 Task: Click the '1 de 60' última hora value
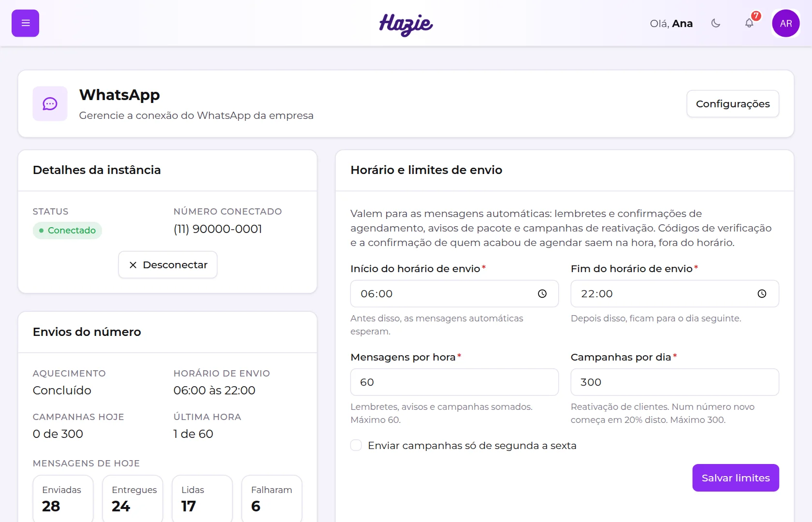[193, 434]
